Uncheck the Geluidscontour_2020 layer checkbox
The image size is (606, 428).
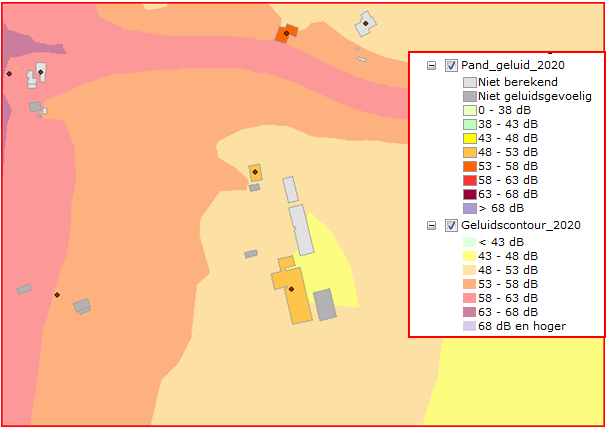click(451, 225)
